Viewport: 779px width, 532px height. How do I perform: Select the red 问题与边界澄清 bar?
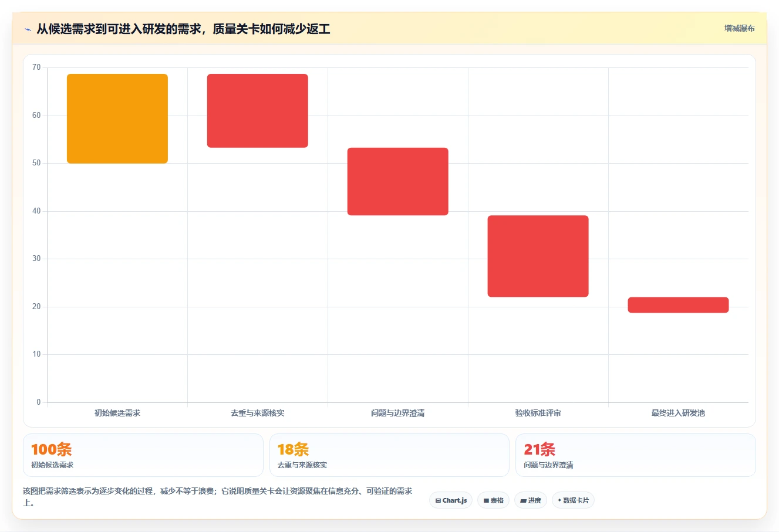pyautogui.click(x=398, y=182)
